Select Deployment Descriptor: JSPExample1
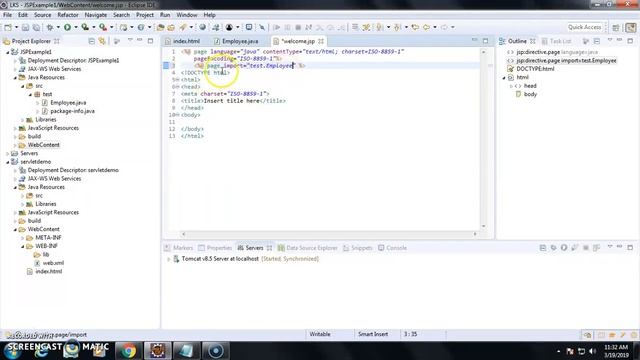 [73, 60]
